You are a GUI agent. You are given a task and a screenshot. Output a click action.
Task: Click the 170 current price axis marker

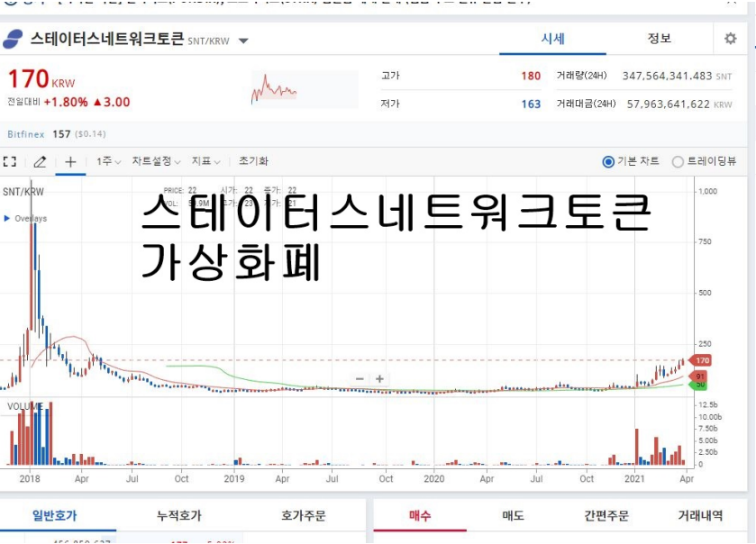(702, 360)
